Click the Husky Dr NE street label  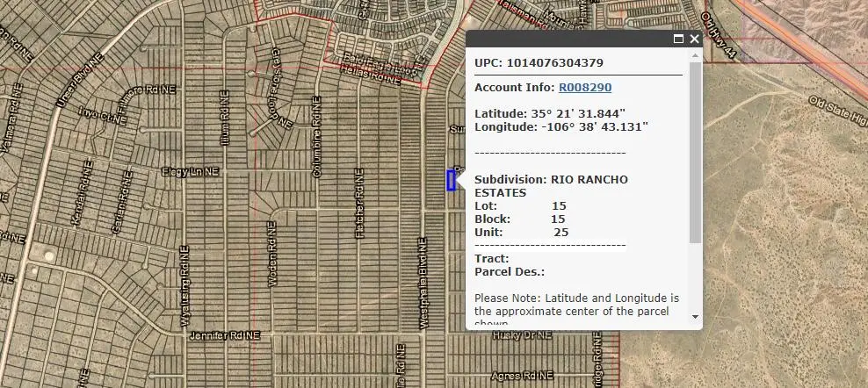[x=522, y=335]
